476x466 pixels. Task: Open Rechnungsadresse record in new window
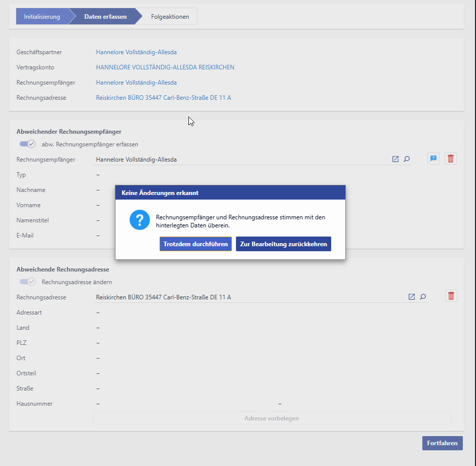[412, 297]
